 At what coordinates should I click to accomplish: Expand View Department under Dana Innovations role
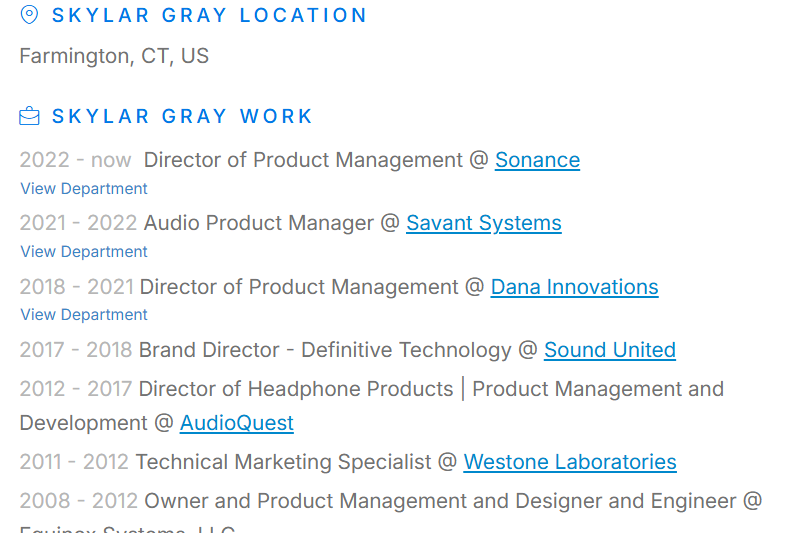click(84, 315)
